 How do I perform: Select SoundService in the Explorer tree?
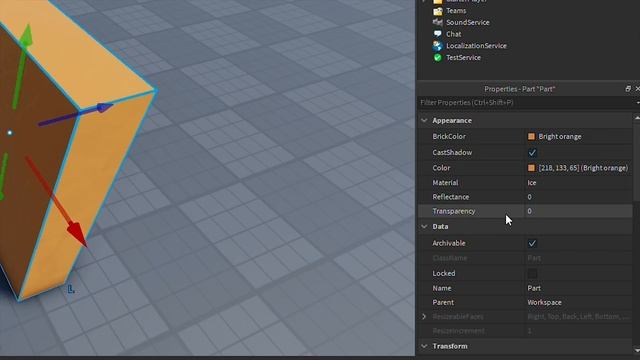(468, 22)
